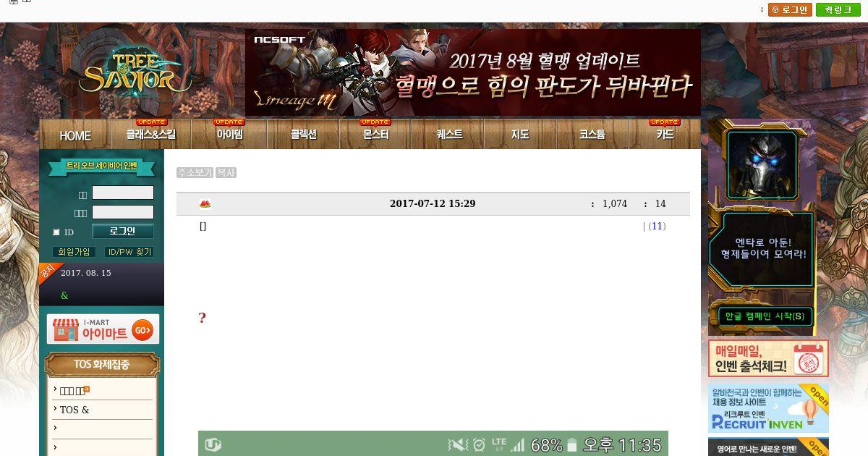Click the hot air balloon icon on Recruit banner
Image resolution: width=868 pixels, height=456 pixels.
click(811, 411)
